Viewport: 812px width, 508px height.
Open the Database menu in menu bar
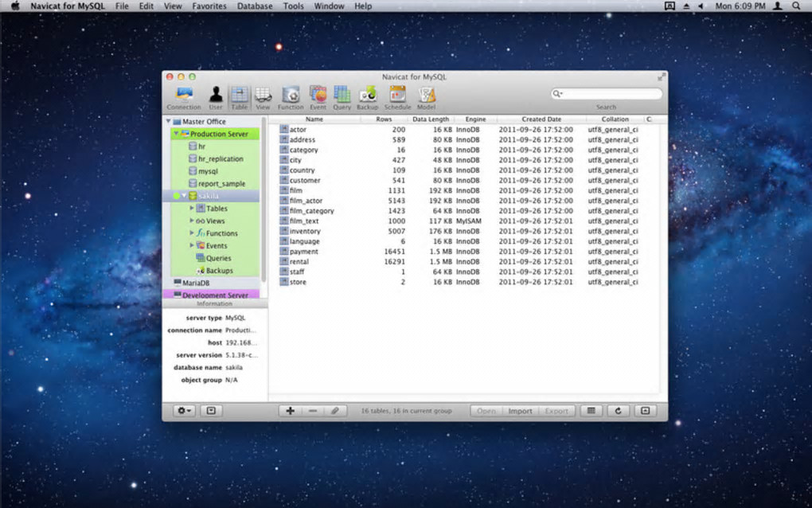[x=255, y=6]
